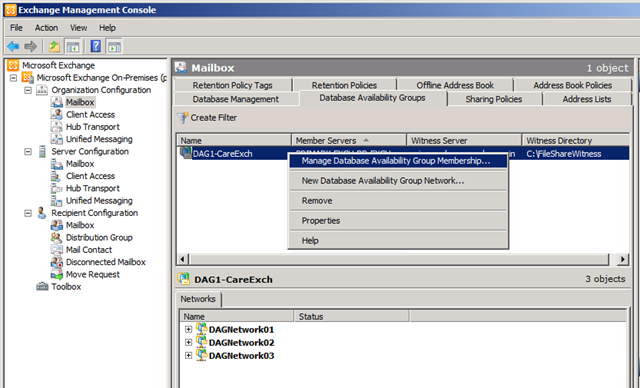Click the Mailbox header icon in results pane
Viewport: 640px width, 388px height.
pyautogui.click(x=181, y=68)
